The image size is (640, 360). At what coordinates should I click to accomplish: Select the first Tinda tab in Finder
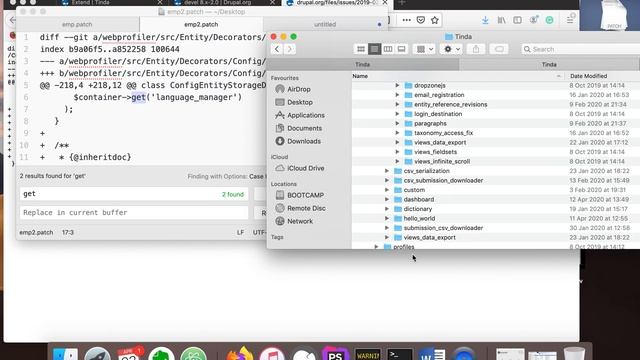362,64
